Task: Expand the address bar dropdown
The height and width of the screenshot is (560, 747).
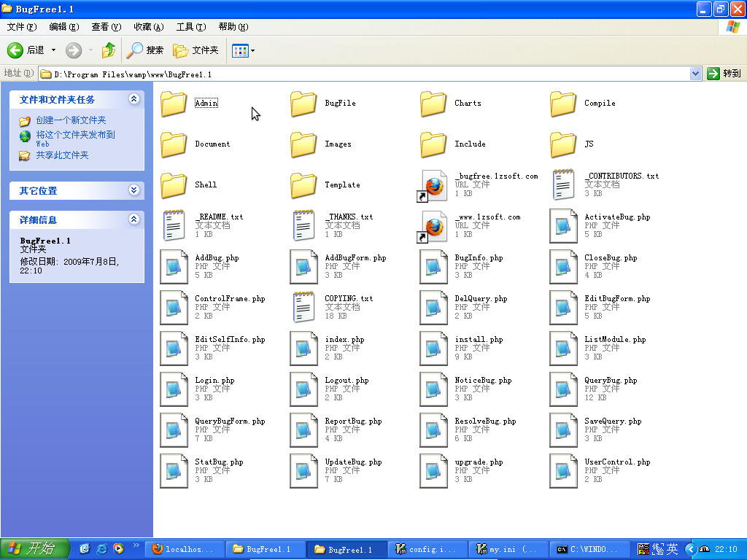Action: click(x=695, y=74)
